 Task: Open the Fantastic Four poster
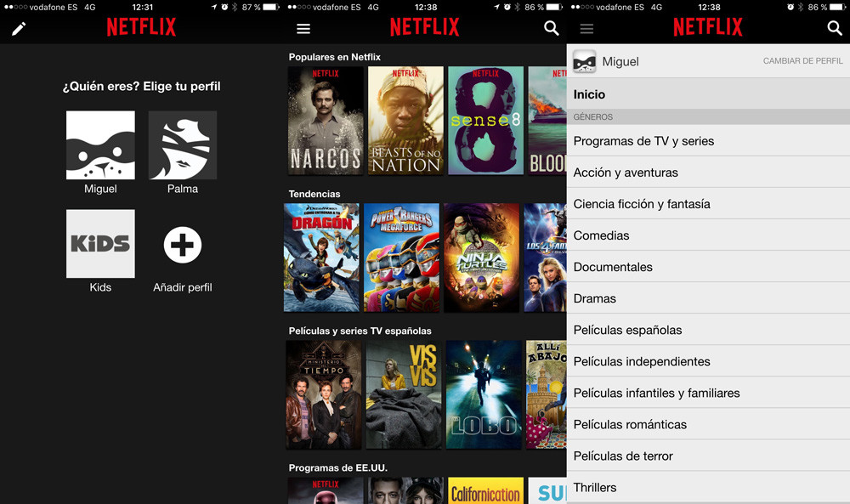point(546,258)
